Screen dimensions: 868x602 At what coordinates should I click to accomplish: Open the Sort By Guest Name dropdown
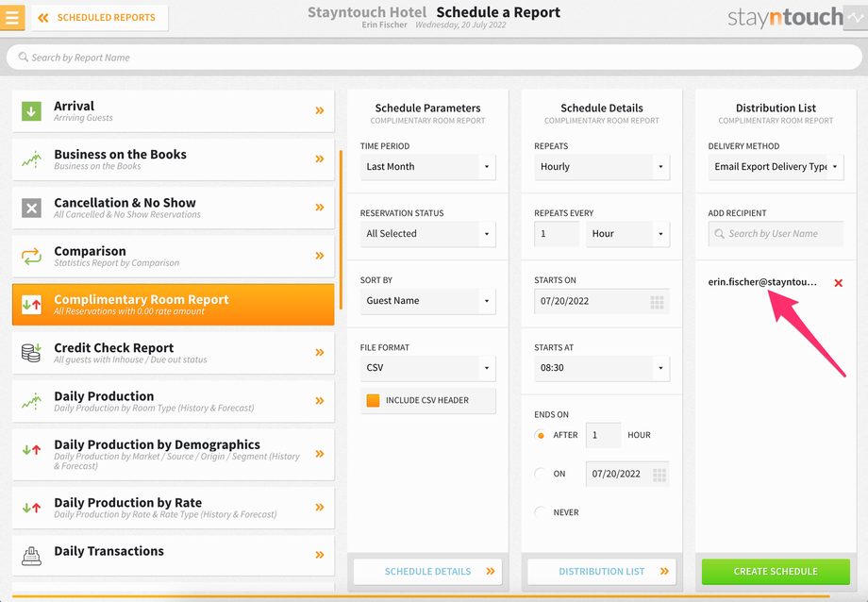(x=428, y=301)
